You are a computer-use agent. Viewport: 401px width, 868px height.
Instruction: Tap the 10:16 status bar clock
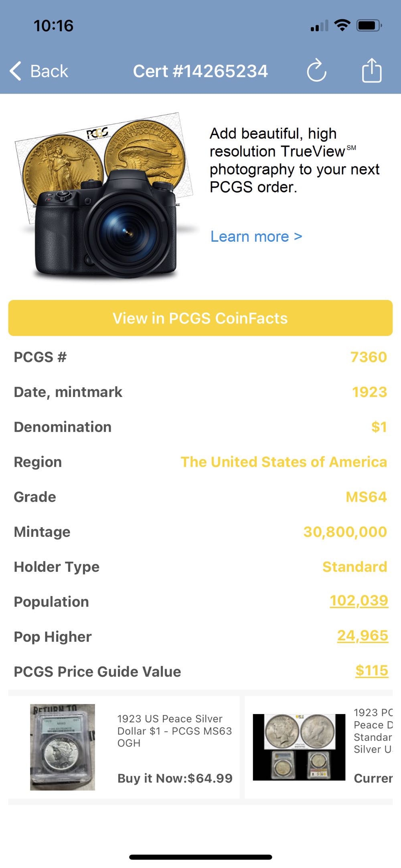click(x=53, y=26)
